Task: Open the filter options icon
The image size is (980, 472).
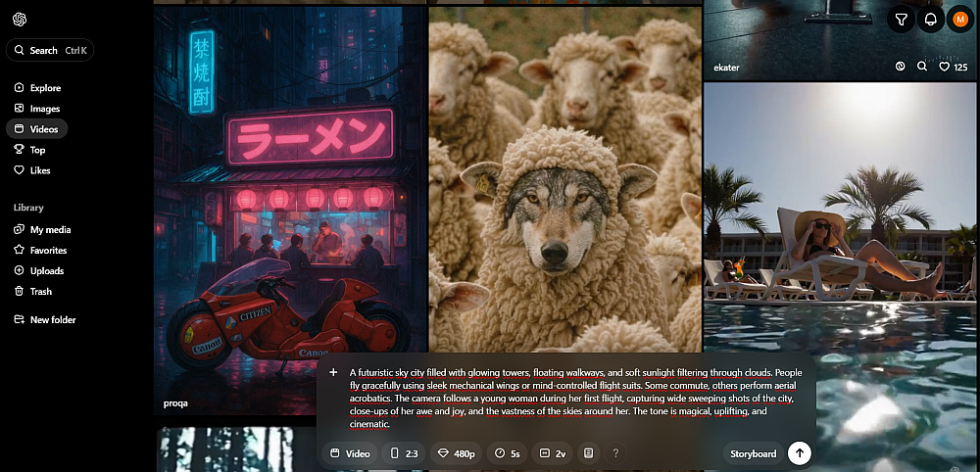Action: [901, 19]
